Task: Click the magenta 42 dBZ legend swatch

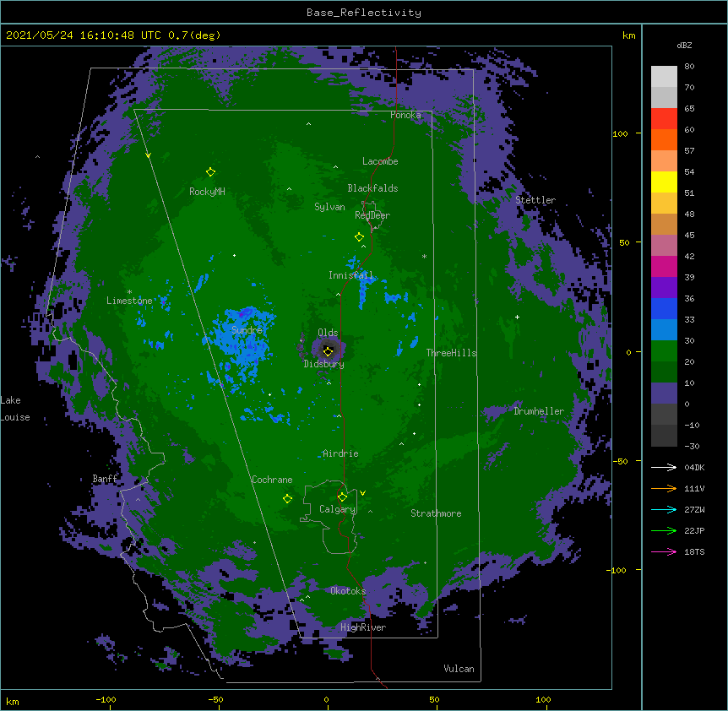Action: click(x=664, y=266)
